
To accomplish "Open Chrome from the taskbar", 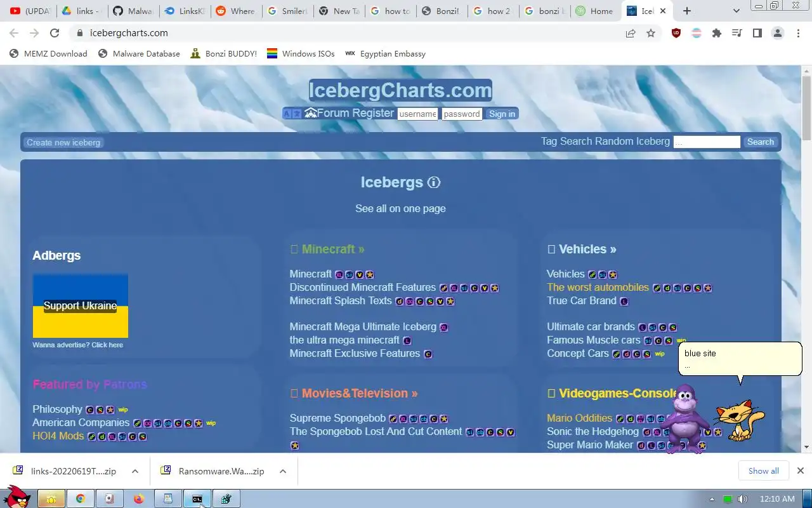I will pyautogui.click(x=81, y=499).
